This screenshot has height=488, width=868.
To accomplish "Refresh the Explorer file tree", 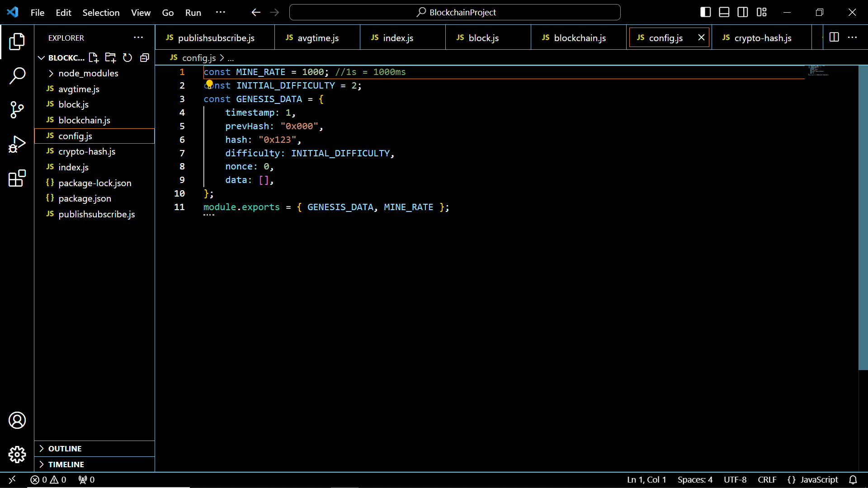I will (127, 58).
